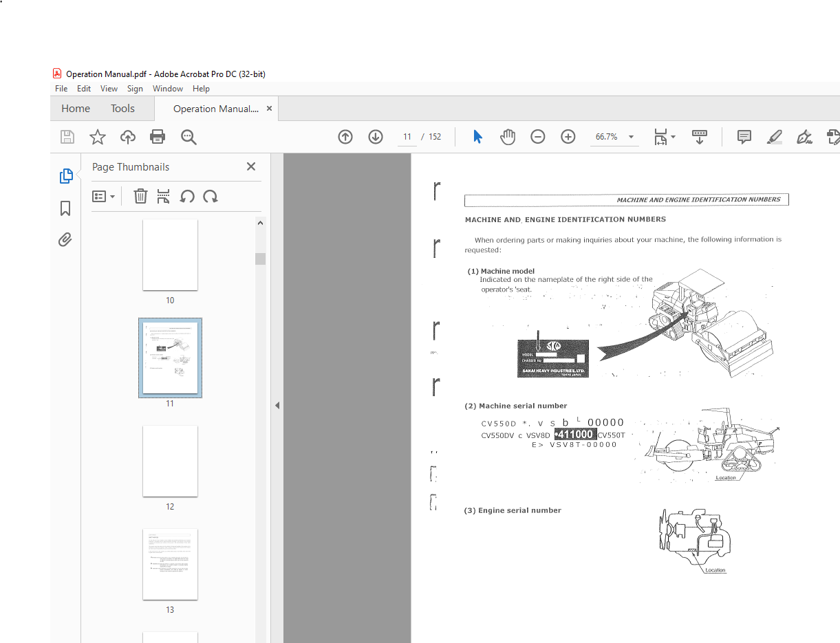Viewport: 840px width, 643px height.
Task: Open the Sign document pen tool
Action: [804, 137]
